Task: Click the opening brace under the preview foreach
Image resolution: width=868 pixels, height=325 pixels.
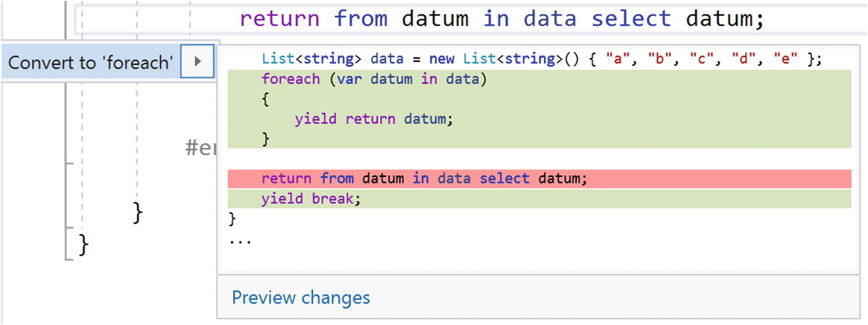Action: [266, 99]
